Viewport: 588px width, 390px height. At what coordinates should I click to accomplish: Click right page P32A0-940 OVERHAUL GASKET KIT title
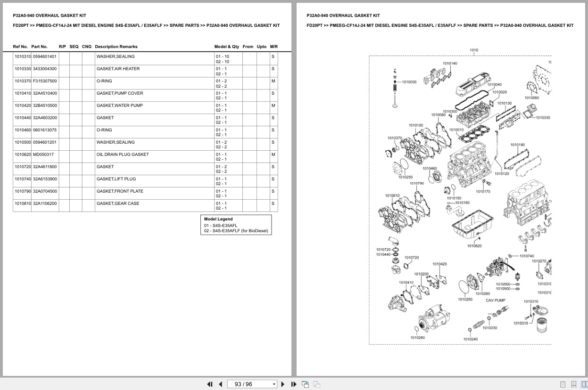click(x=343, y=16)
